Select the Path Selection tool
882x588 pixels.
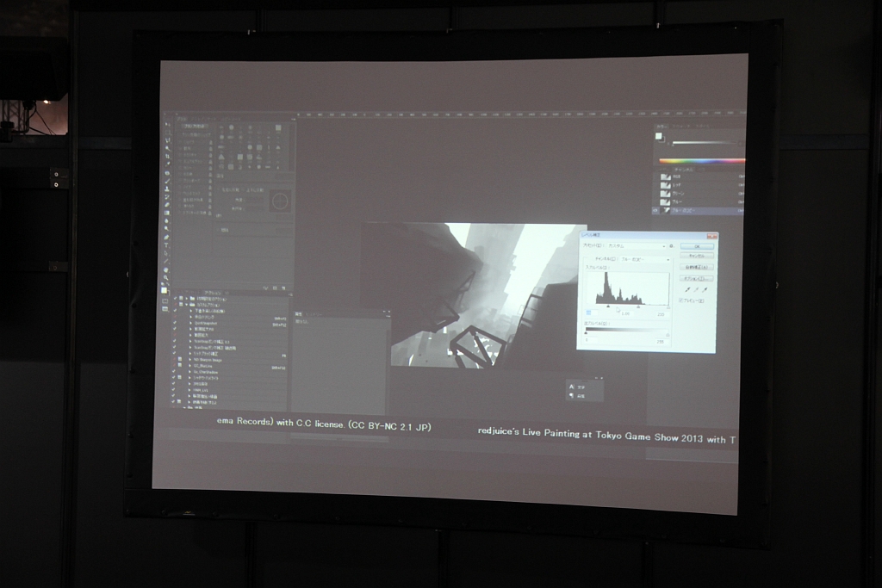(x=166, y=253)
